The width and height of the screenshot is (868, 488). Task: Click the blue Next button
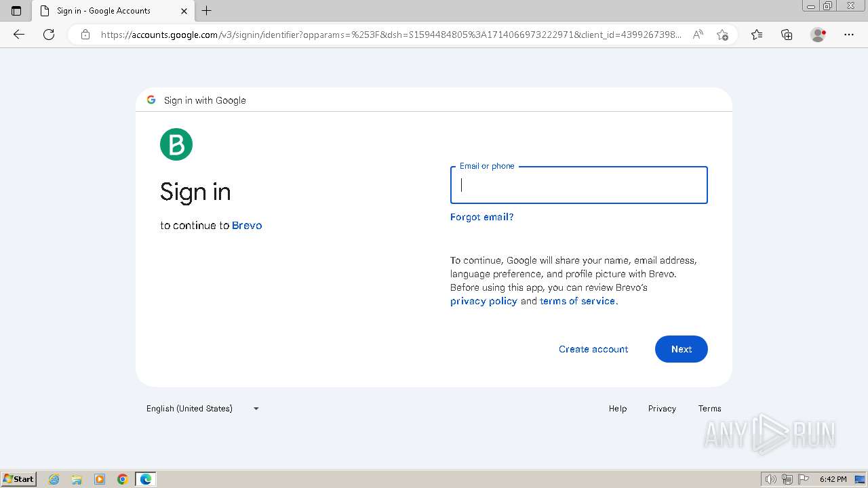coord(682,349)
